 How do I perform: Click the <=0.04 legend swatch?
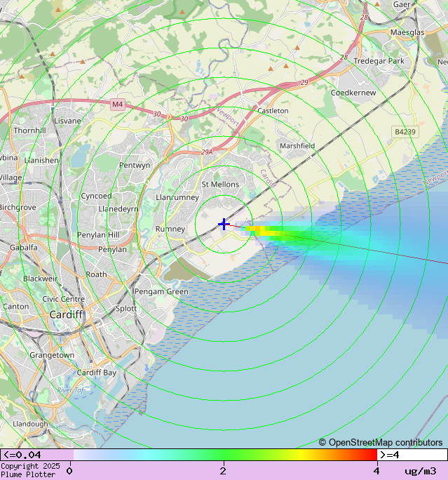point(37,455)
